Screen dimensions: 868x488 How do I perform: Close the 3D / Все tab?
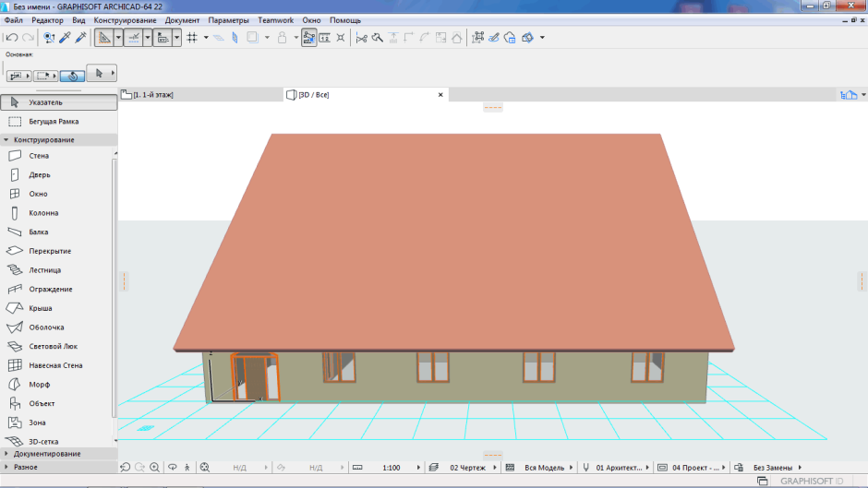click(x=440, y=95)
